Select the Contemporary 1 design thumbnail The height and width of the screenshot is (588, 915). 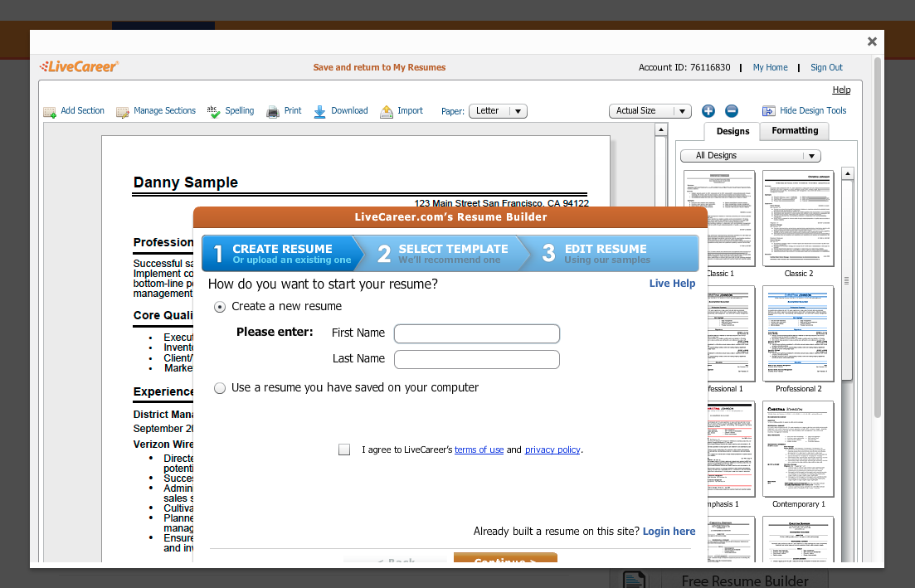tap(798, 450)
